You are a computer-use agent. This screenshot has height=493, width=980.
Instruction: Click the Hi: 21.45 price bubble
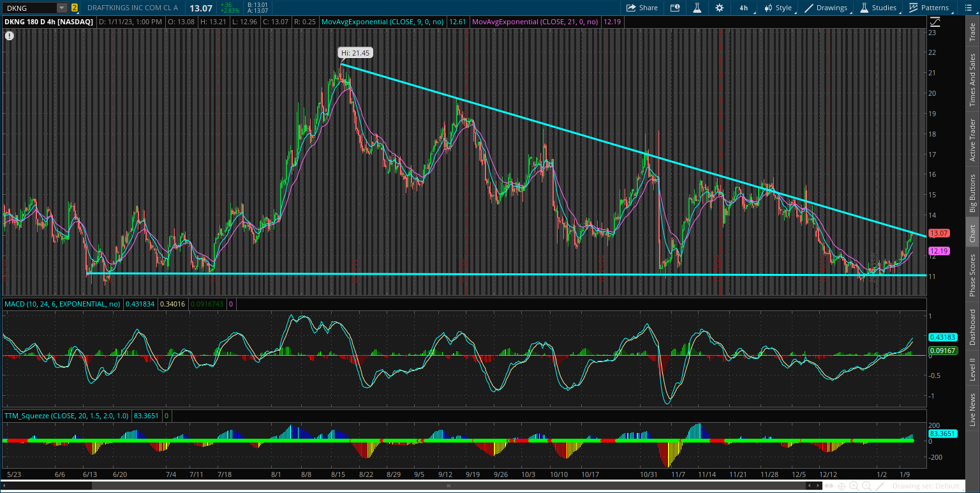point(355,53)
